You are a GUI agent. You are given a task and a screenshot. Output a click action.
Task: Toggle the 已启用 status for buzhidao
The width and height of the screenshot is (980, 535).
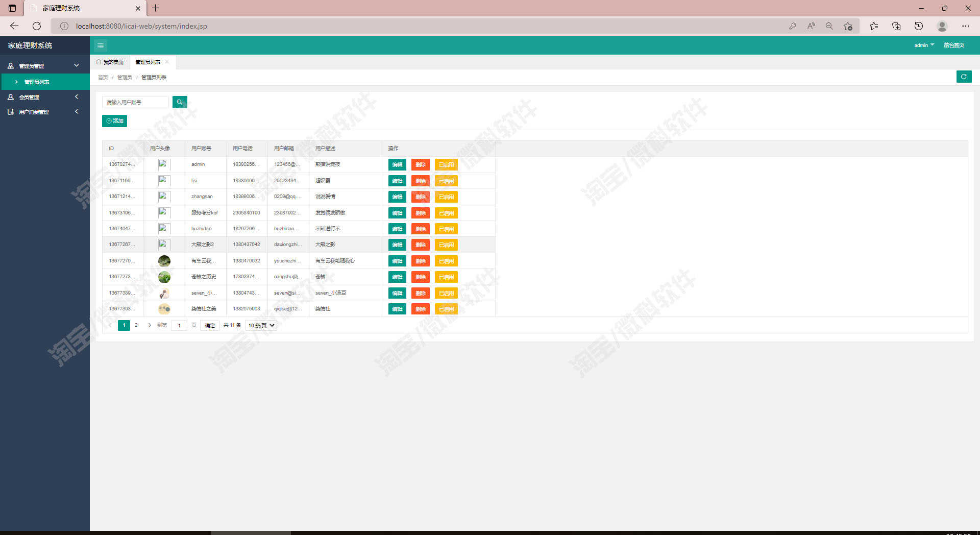click(x=446, y=229)
